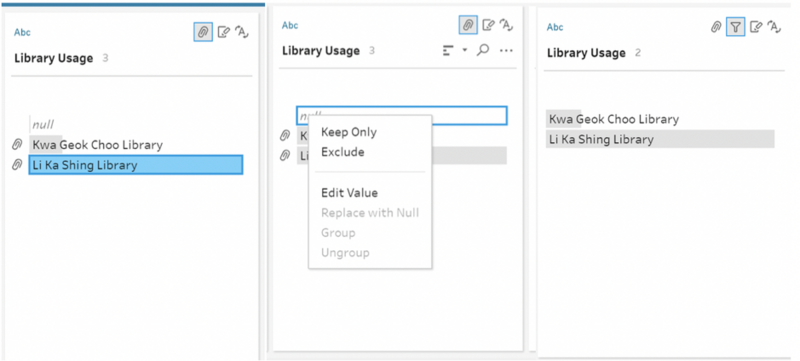The height and width of the screenshot is (361, 800).
Task: Click Replace with Null menu entry
Action: click(x=370, y=213)
